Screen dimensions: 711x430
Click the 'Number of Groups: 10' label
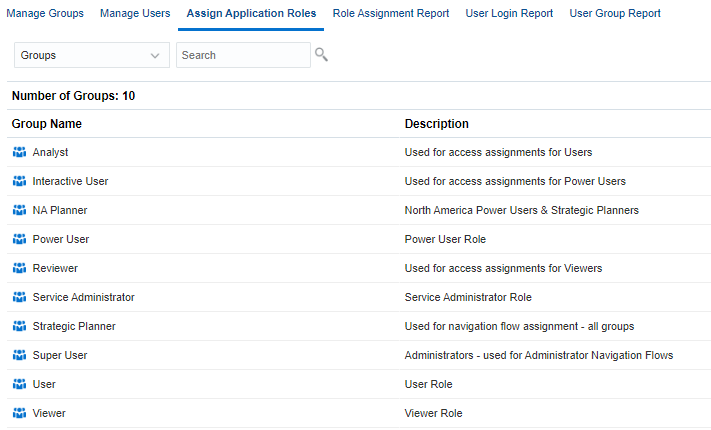coord(73,96)
